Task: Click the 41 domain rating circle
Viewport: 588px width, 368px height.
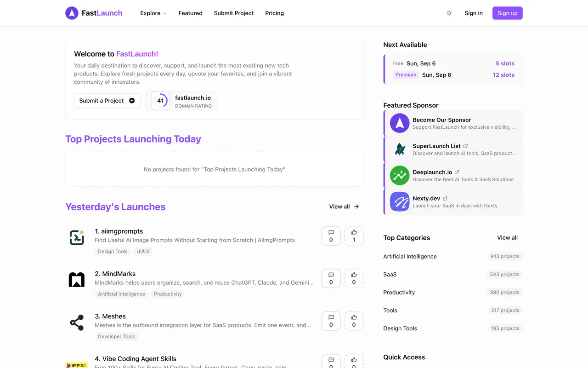Action: pos(160,101)
